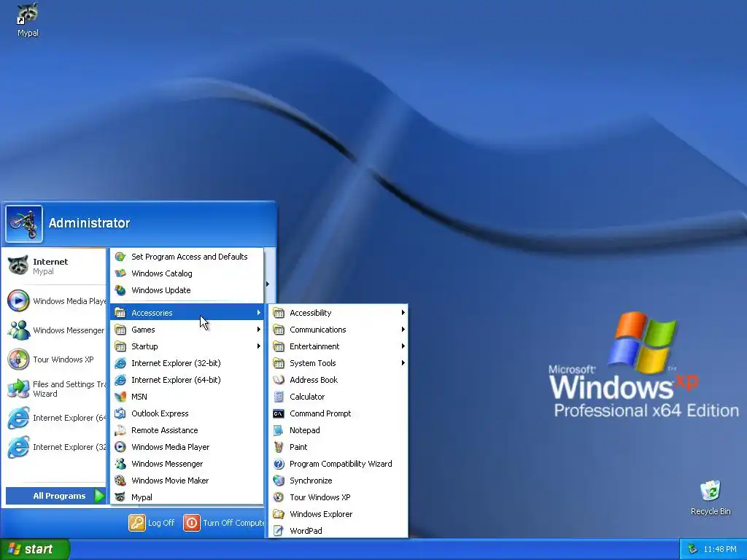Expand the System Tools submenu arrow

403,363
